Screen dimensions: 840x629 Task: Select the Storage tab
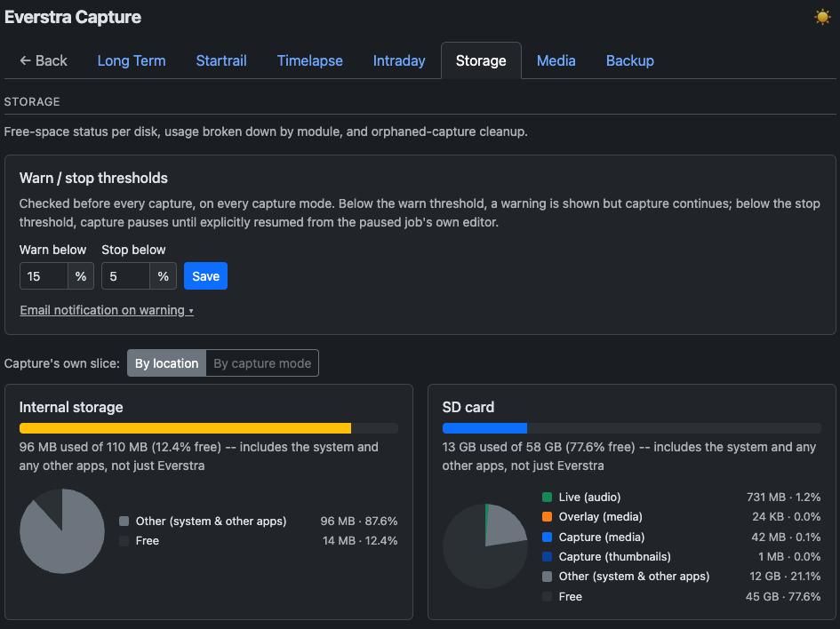tap(481, 60)
